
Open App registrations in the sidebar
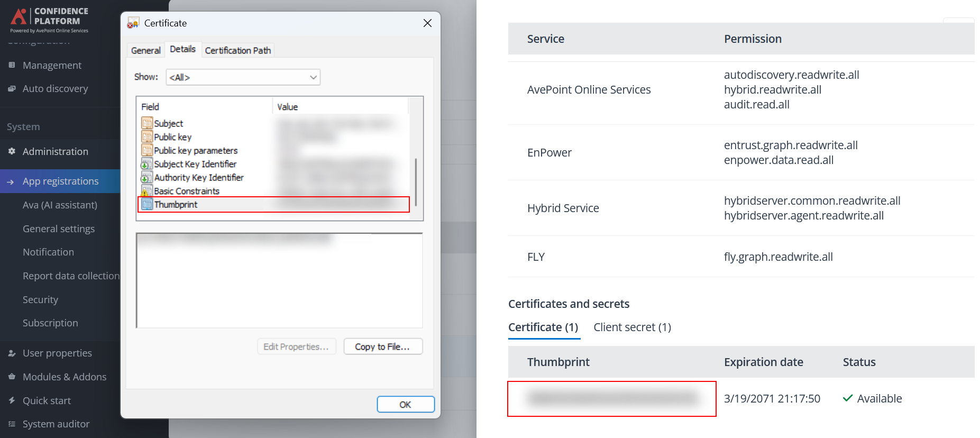tap(60, 181)
